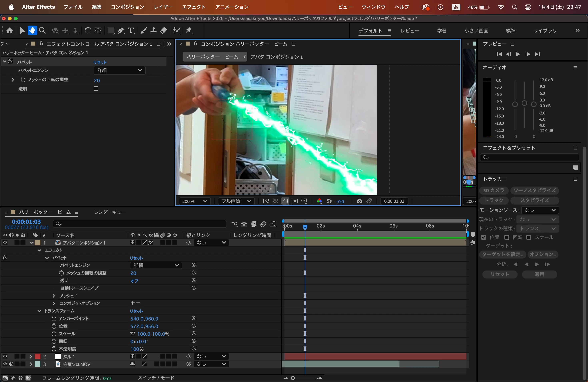Click リセット next to トランスフォーム
Screen dimensions: 588x382
(x=136, y=311)
